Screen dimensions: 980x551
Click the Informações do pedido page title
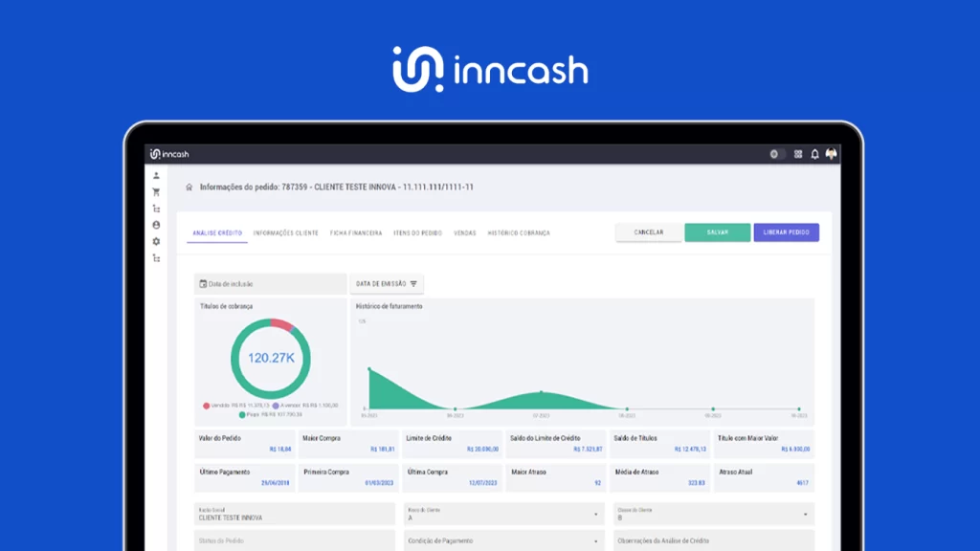pyautogui.click(x=336, y=187)
